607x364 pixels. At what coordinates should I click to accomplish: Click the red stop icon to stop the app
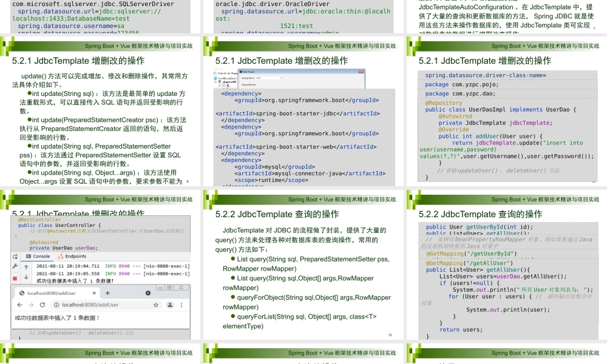(x=15, y=278)
